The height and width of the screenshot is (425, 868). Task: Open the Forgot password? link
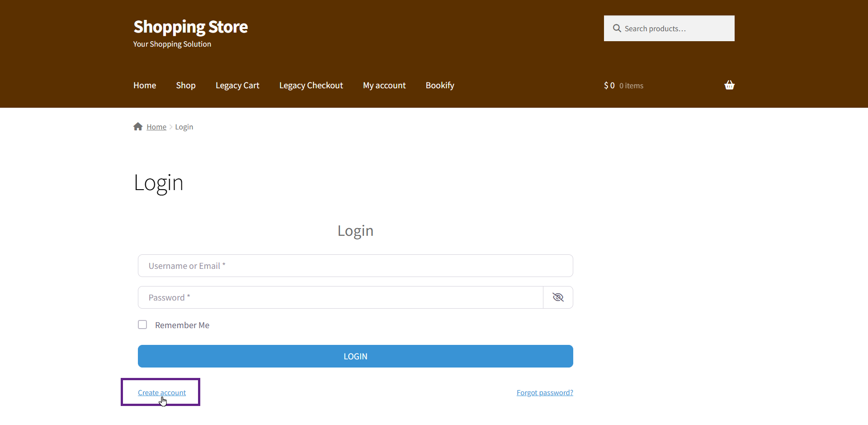coord(545,392)
